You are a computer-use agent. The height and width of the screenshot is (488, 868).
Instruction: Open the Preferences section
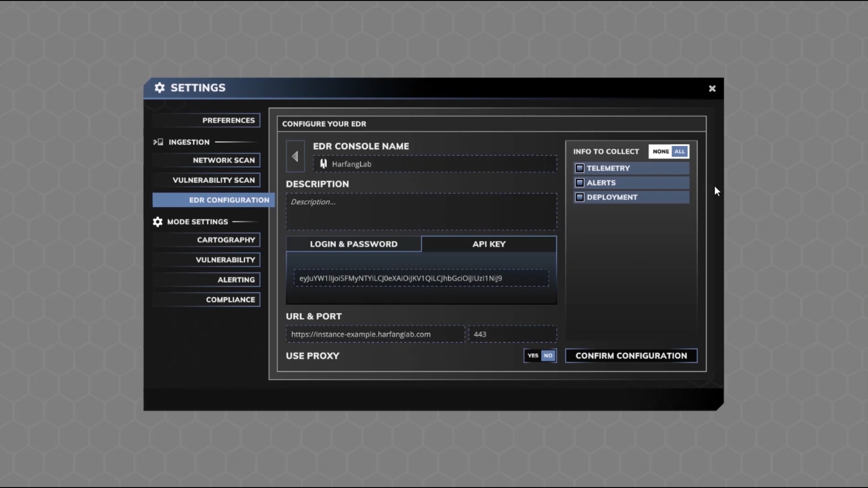pos(207,120)
